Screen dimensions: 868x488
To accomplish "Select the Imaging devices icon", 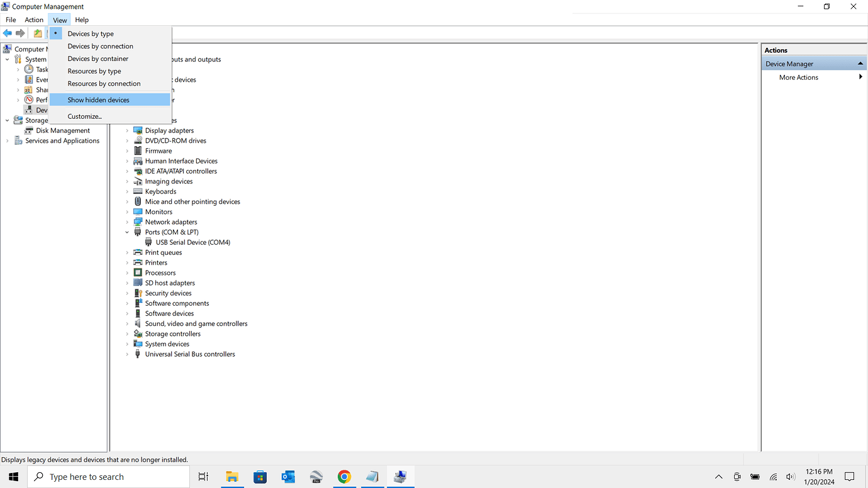I will (138, 182).
